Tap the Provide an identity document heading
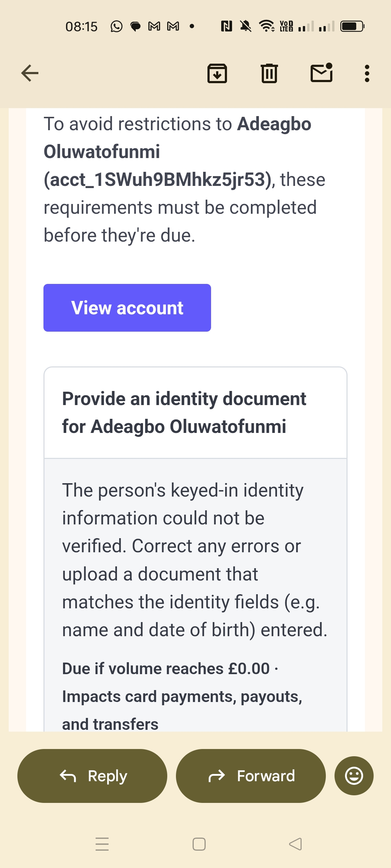Image resolution: width=391 pixels, height=868 pixels. click(184, 412)
